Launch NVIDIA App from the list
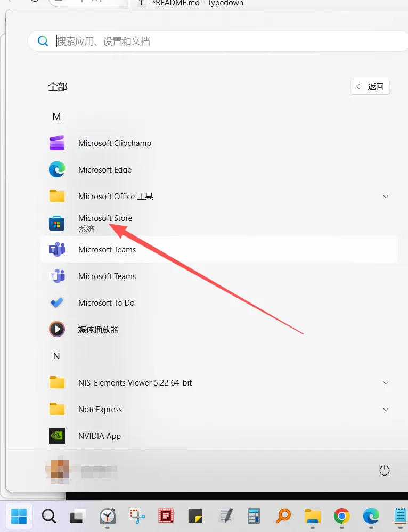 click(219, 436)
